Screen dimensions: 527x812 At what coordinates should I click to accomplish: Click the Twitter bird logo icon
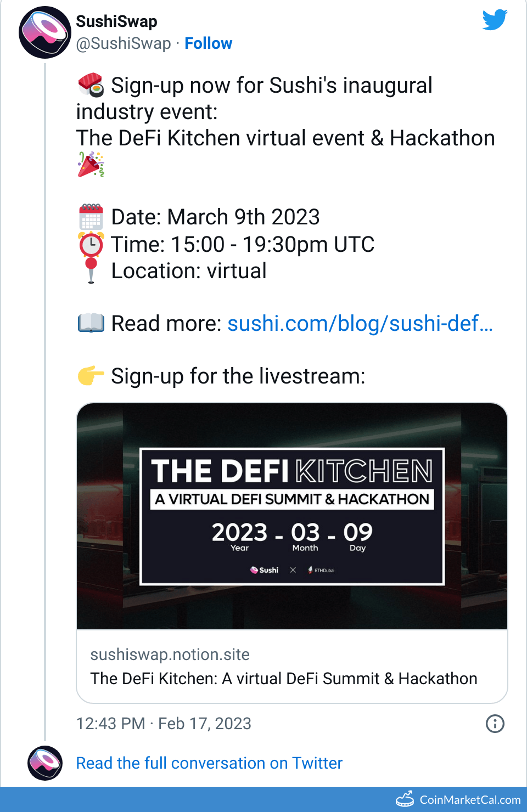[x=495, y=20]
